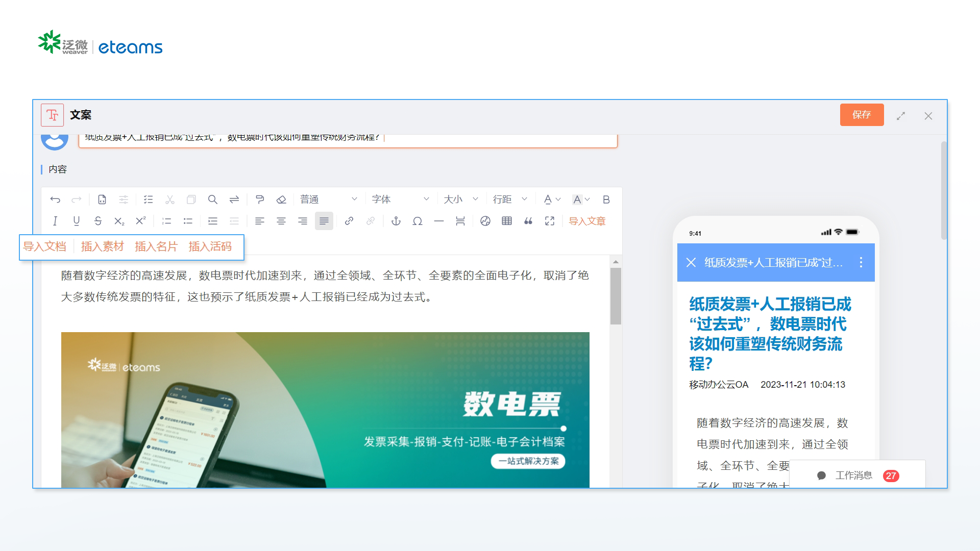
Task: Select the 插入名片 tab
Action: click(x=156, y=246)
